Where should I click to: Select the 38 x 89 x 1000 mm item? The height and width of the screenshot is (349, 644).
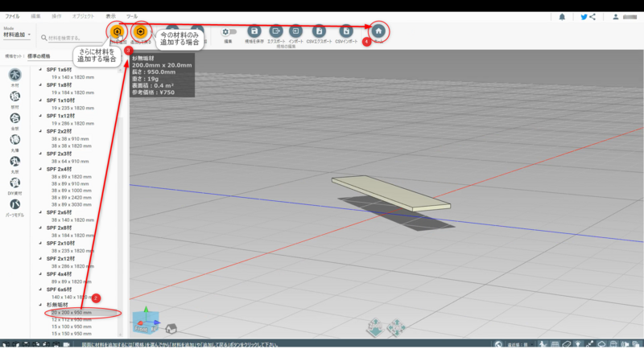(72, 191)
